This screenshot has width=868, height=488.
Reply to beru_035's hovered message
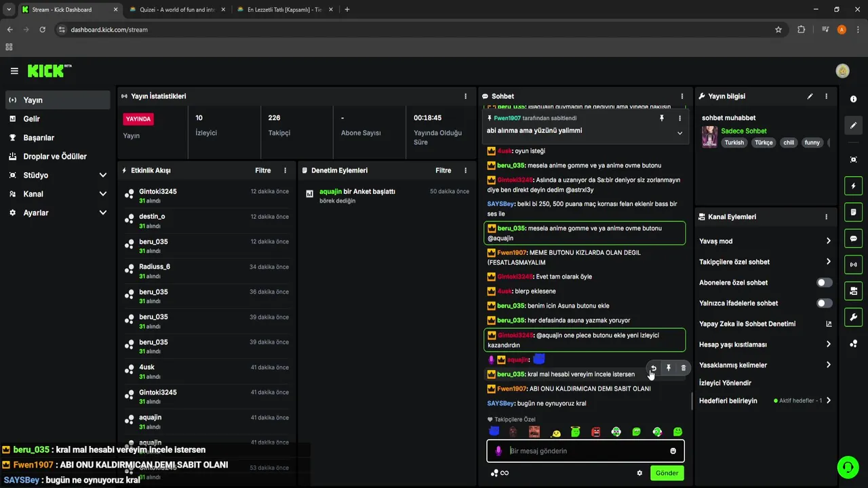tap(653, 368)
